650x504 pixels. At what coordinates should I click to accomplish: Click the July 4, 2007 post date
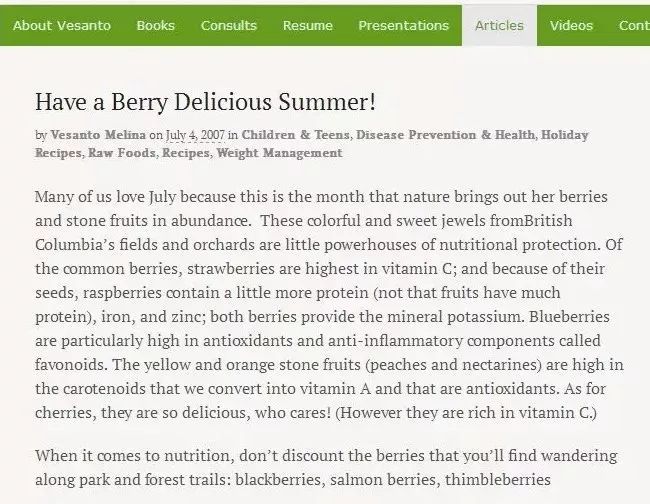coord(194,135)
